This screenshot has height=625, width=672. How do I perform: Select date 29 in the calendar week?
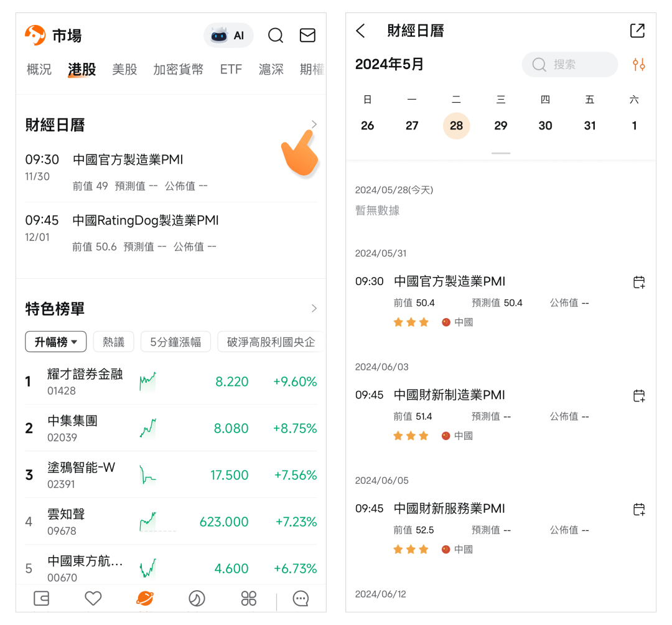(501, 126)
